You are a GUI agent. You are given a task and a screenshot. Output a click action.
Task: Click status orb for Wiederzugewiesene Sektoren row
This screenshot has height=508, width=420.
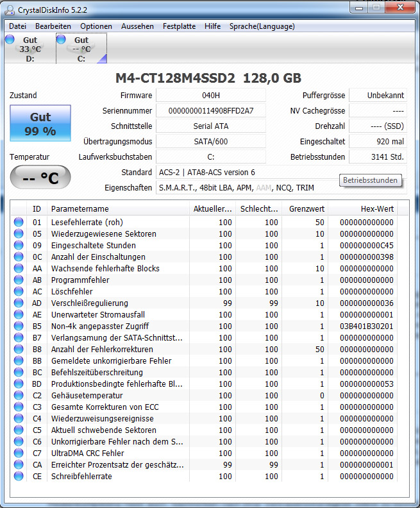(19, 233)
